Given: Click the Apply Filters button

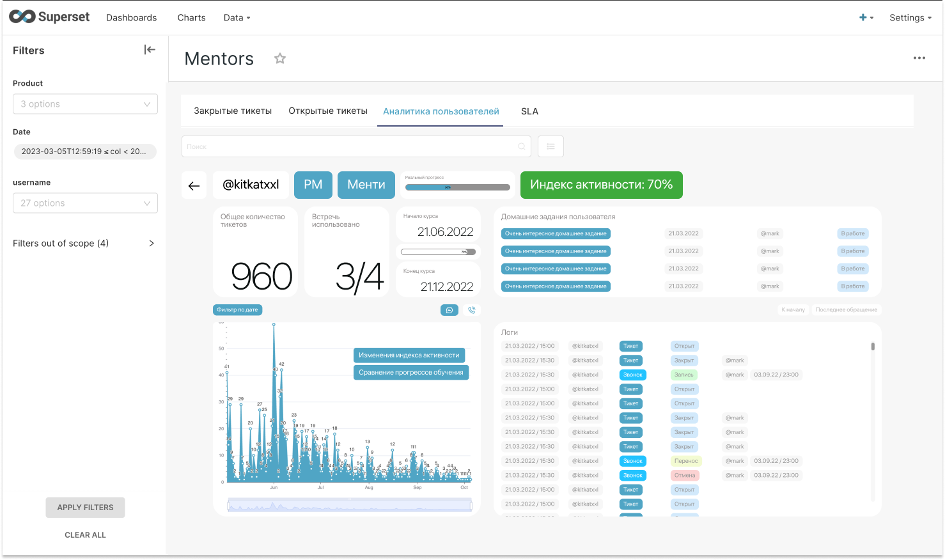Looking at the screenshot, I should (85, 508).
